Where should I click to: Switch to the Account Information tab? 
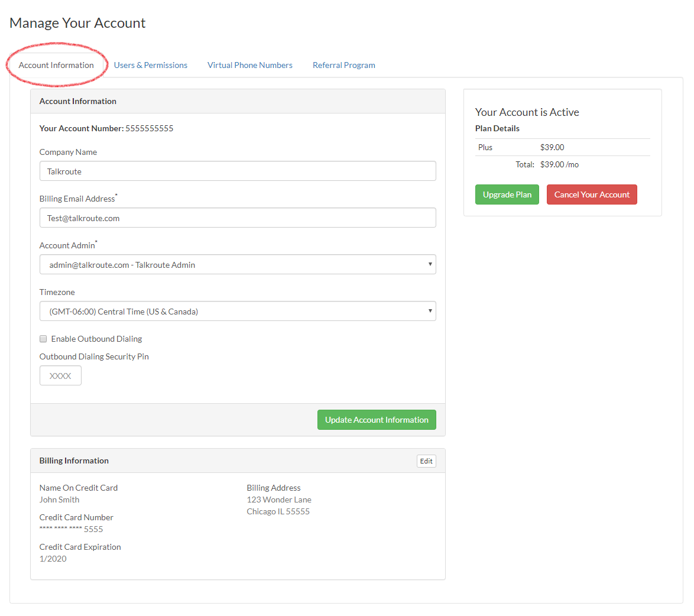[56, 65]
